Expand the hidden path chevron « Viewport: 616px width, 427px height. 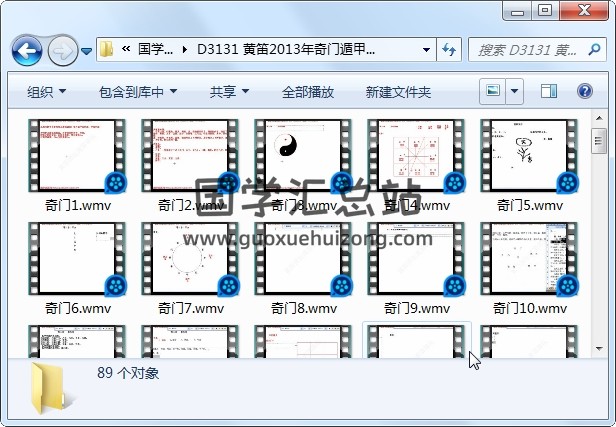tap(126, 49)
